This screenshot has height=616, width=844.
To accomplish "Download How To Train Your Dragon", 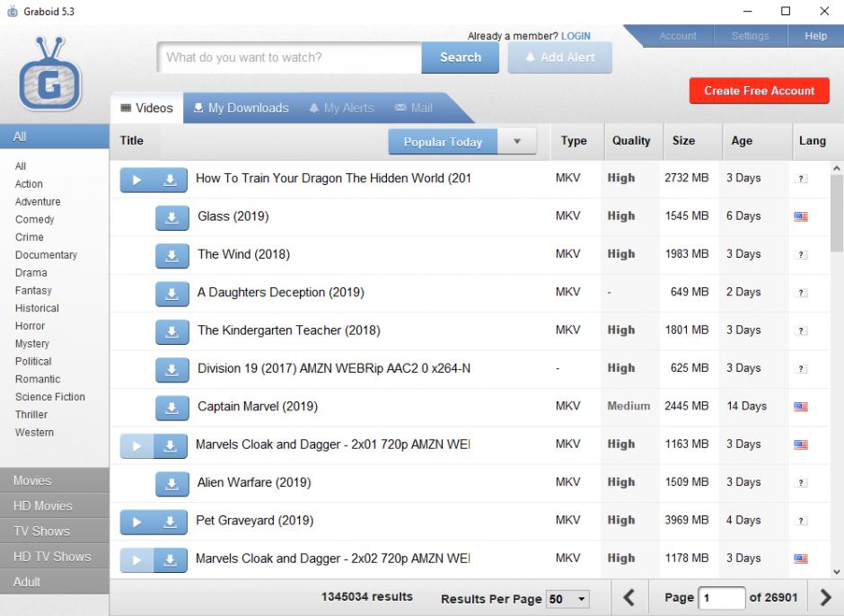I will (x=170, y=180).
